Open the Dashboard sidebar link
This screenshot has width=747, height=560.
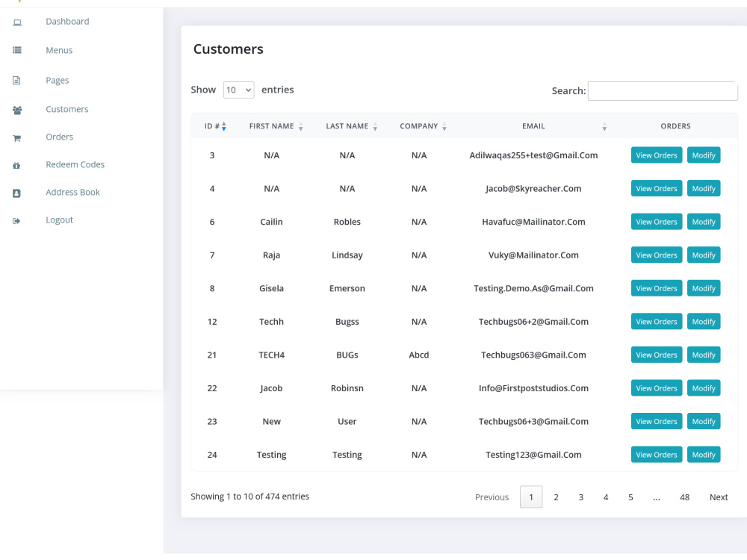[67, 22]
